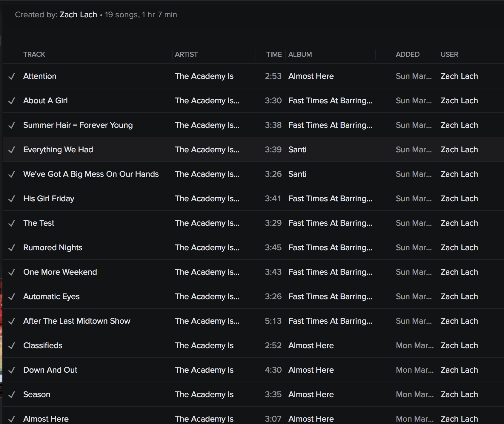Click checkmark icon beside The Test
The image size is (504, 424).
point(12,223)
